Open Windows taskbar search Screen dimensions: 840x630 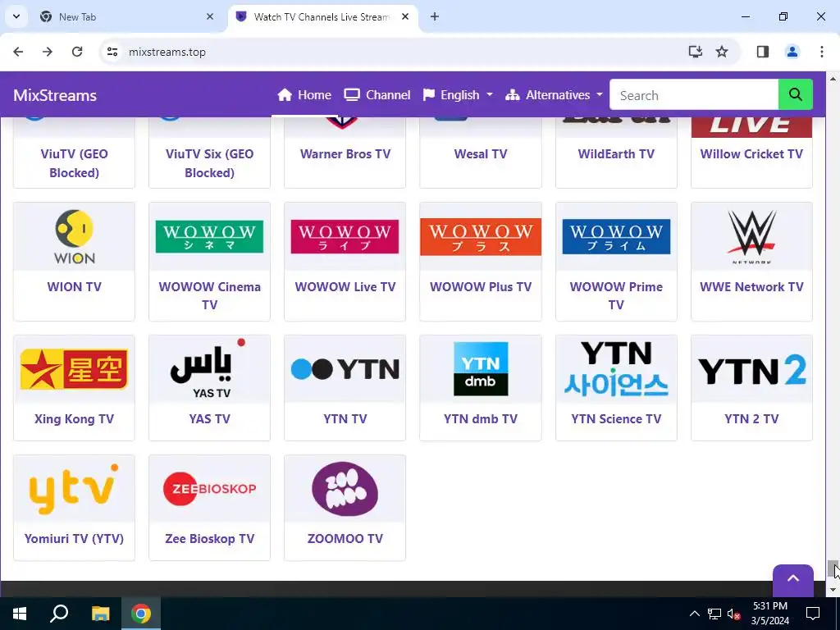coord(59,614)
